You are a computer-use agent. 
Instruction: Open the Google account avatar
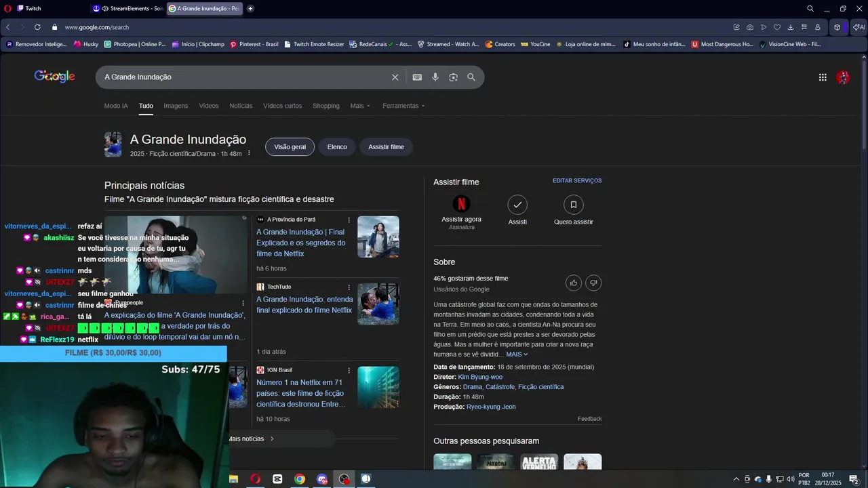point(843,77)
